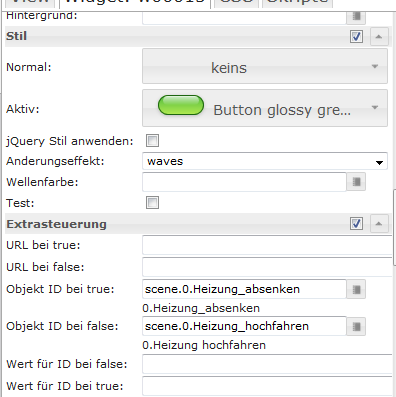Open the Änderungseffekt waves dropdown

click(265, 161)
